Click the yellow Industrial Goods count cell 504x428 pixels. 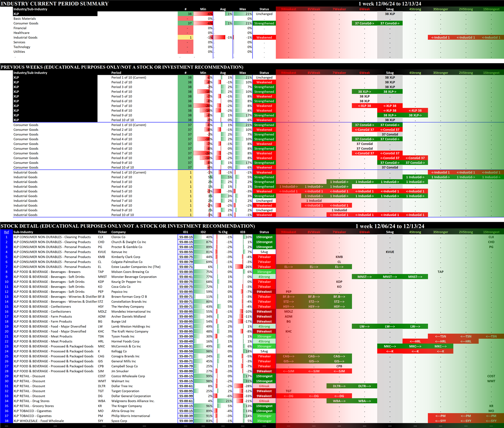[x=185, y=38]
